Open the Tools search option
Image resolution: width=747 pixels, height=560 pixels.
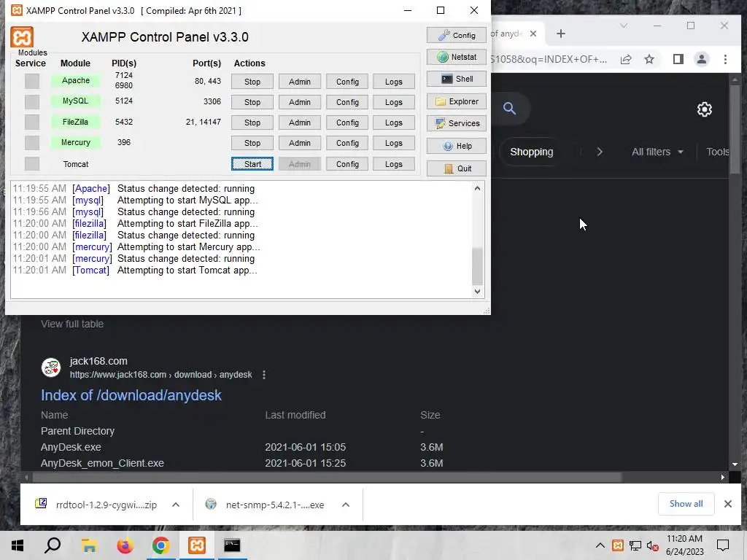pos(718,152)
